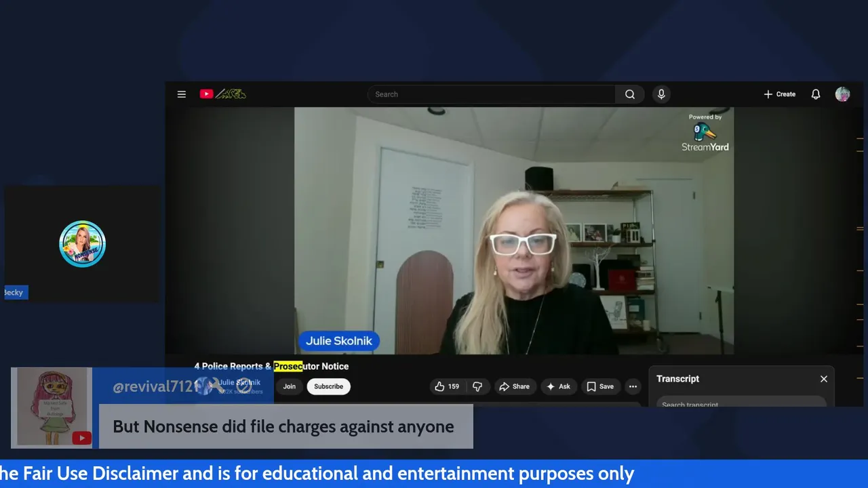This screenshot has height=488, width=868.
Task: Click the Transcript panel heading
Action: [677, 379]
